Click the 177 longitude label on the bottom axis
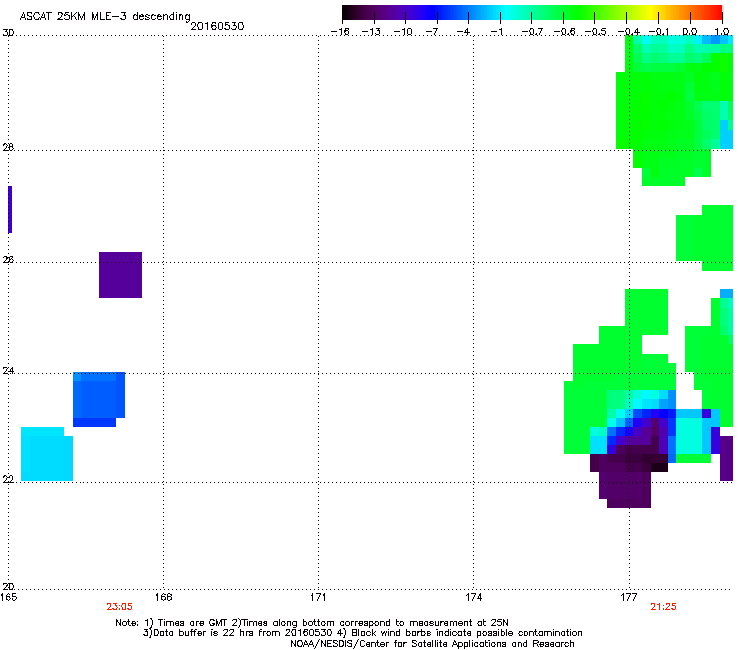This screenshot has height=650, width=740. [x=629, y=598]
